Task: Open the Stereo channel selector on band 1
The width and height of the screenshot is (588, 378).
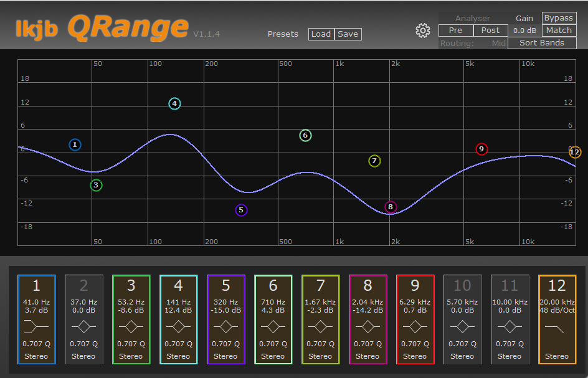Action: pos(36,356)
